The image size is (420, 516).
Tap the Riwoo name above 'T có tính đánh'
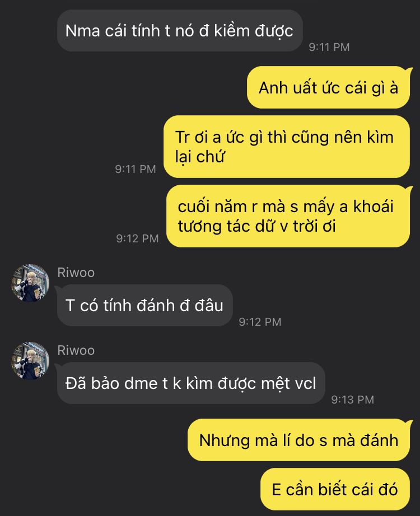(76, 273)
